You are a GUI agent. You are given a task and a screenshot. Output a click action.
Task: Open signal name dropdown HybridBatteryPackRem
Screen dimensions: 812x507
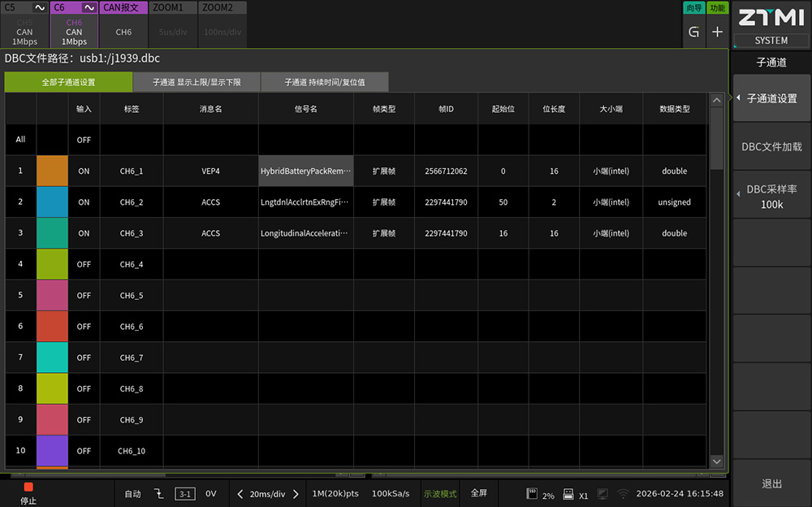click(x=305, y=171)
